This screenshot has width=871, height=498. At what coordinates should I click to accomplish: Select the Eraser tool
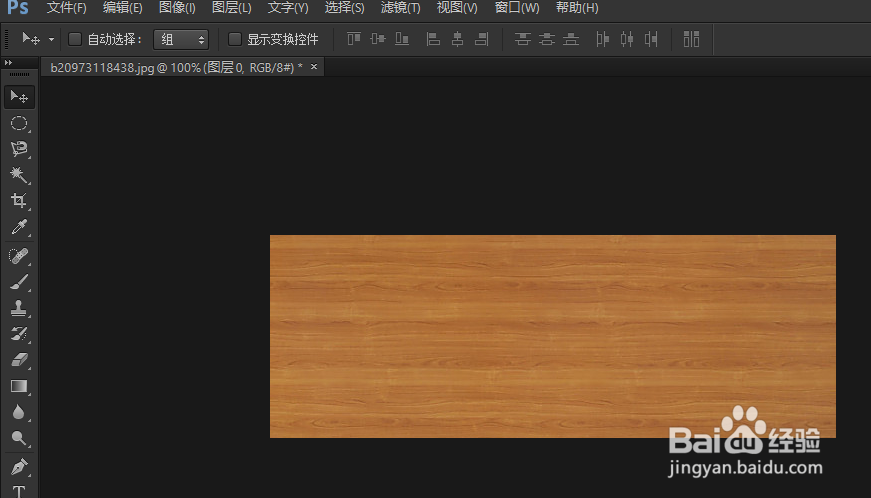coord(19,360)
